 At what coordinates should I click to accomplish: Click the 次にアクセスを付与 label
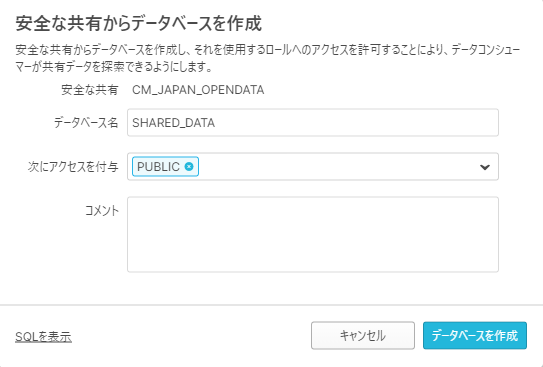tap(73, 167)
